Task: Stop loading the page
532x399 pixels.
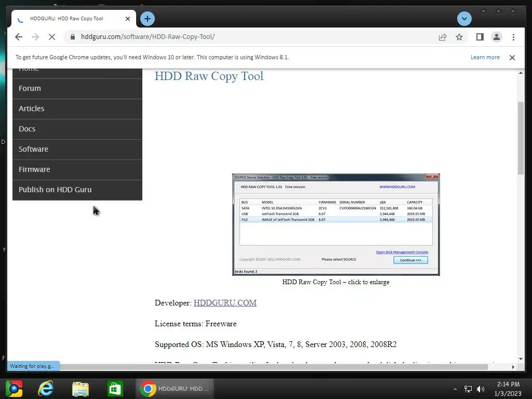Action: (x=52, y=37)
